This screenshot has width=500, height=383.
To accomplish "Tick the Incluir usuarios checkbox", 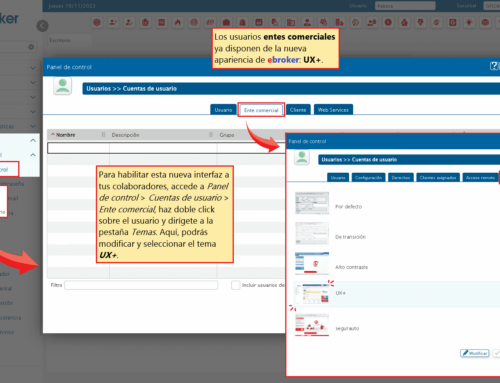I will (x=236, y=285).
